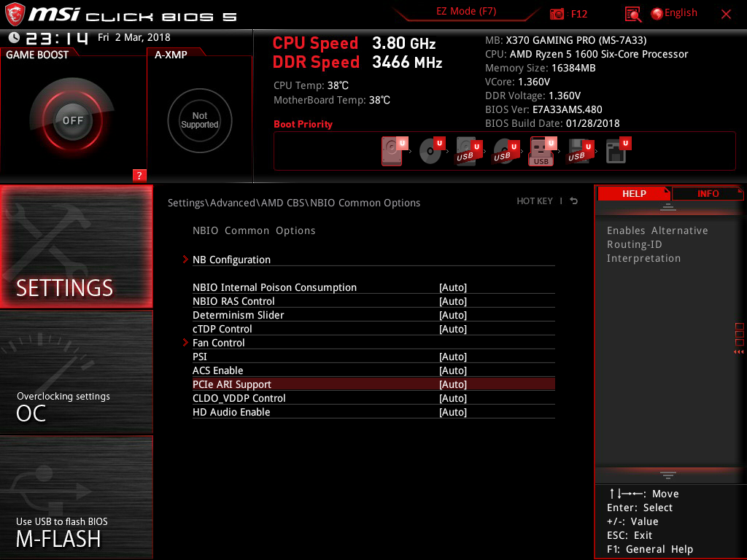Change the HD Audio Enable Auto value
The image size is (747, 560).
(452, 412)
